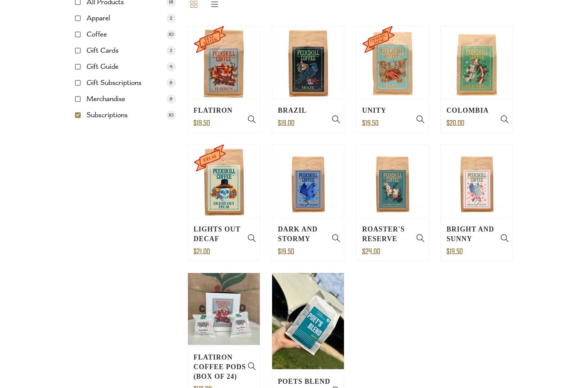Uncheck the Subscriptions filter
This screenshot has width=588, height=388.
78,115
